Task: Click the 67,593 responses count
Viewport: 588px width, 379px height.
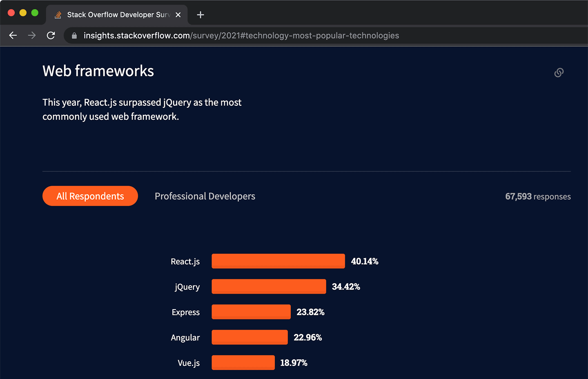Action: (x=538, y=196)
